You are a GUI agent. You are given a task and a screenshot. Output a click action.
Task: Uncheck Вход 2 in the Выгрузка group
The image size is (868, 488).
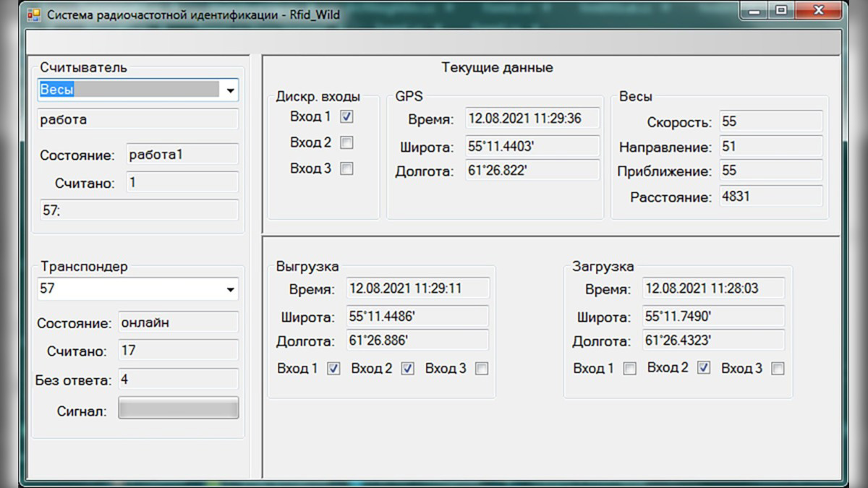pos(407,369)
